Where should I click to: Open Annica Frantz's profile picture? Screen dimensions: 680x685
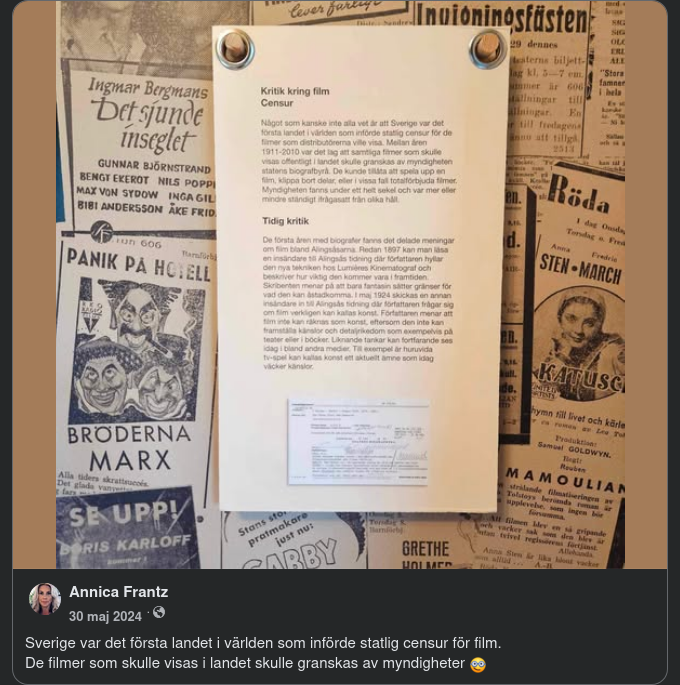[x=45, y=599]
